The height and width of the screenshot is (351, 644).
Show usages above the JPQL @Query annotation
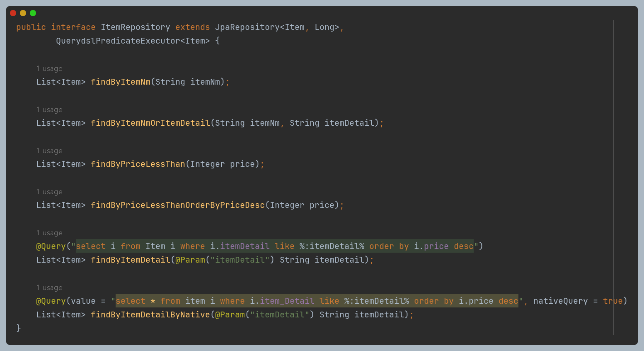pyautogui.click(x=49, y=233)
